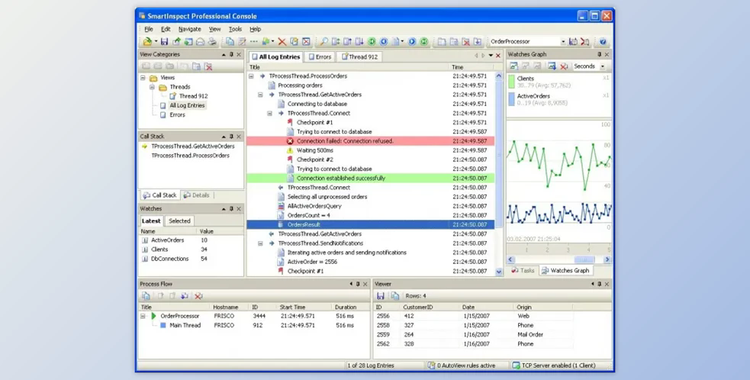This screenshot has width=750, height=380.
Task: Switch to the Errors tab
Action: tap(320, 57)
